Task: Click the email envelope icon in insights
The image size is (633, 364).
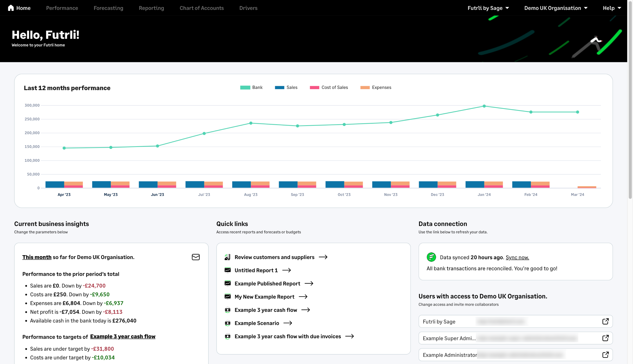Action: pyautogui.click(x=196, y=257)
